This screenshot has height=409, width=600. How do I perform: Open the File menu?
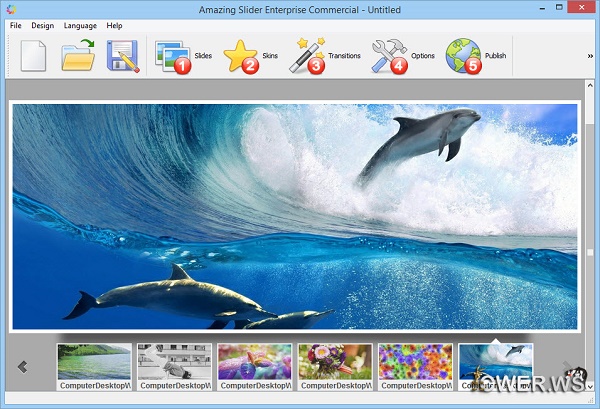16,26
